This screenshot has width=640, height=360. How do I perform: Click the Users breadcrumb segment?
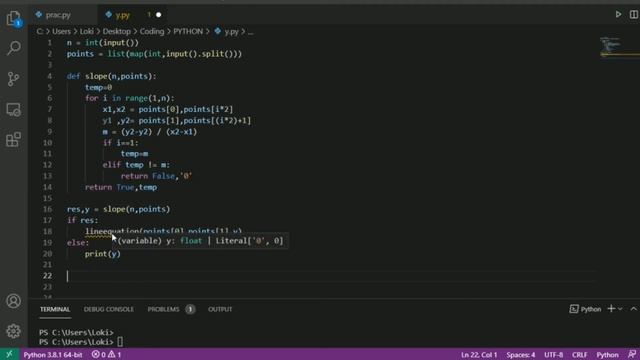(61, 31)
